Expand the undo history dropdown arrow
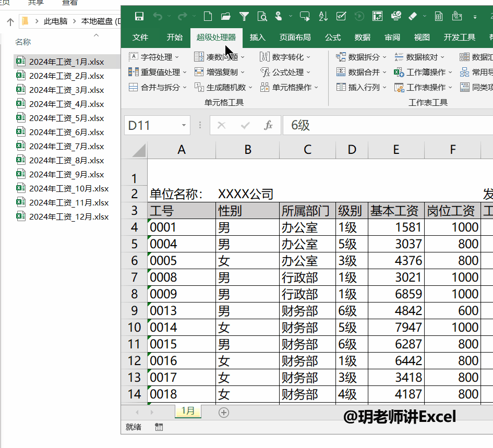Viewport: 493px width, 448px height. pos(169,16)
